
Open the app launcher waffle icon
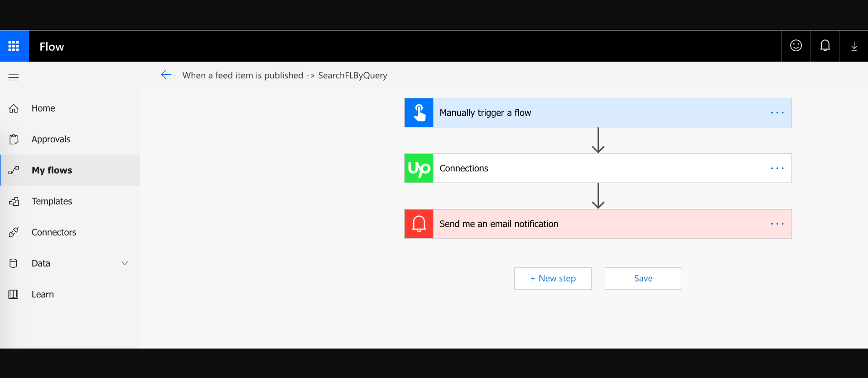click(14, 46)
